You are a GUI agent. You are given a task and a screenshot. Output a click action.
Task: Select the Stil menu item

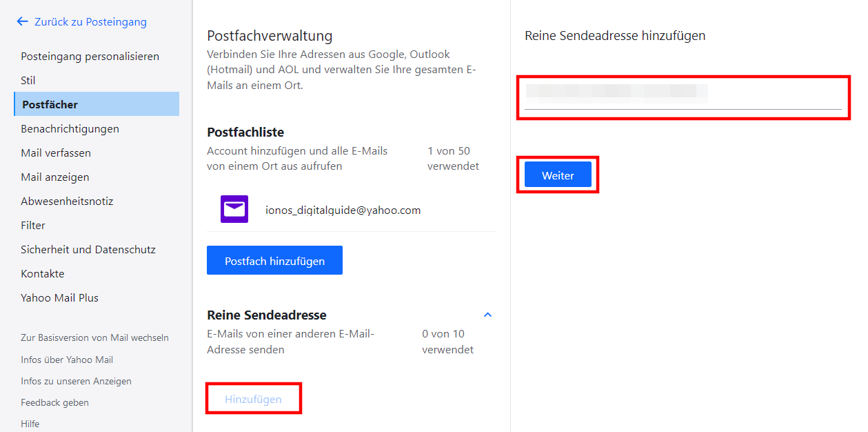[28, 81]
